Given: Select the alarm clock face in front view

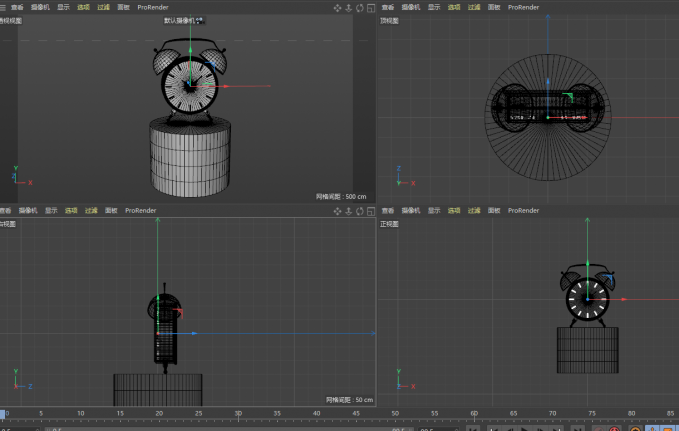Looking at the screenshot, I should point(588,299).
